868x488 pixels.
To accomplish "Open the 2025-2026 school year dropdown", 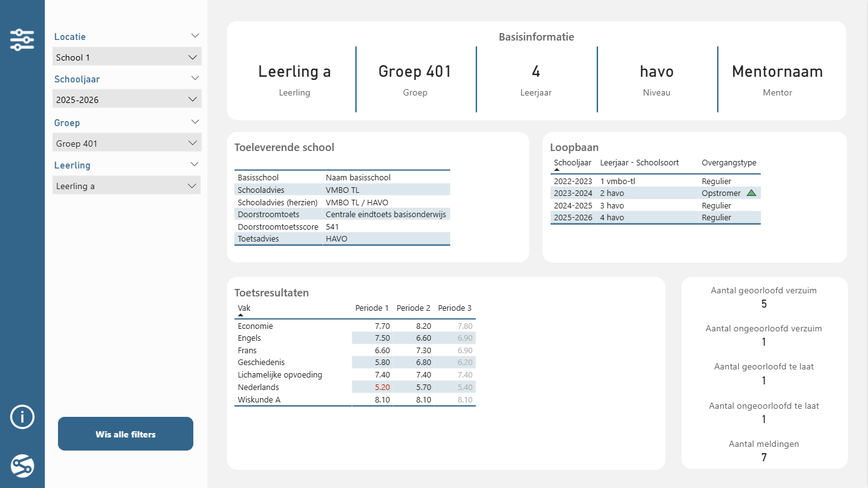I will 127,99.
